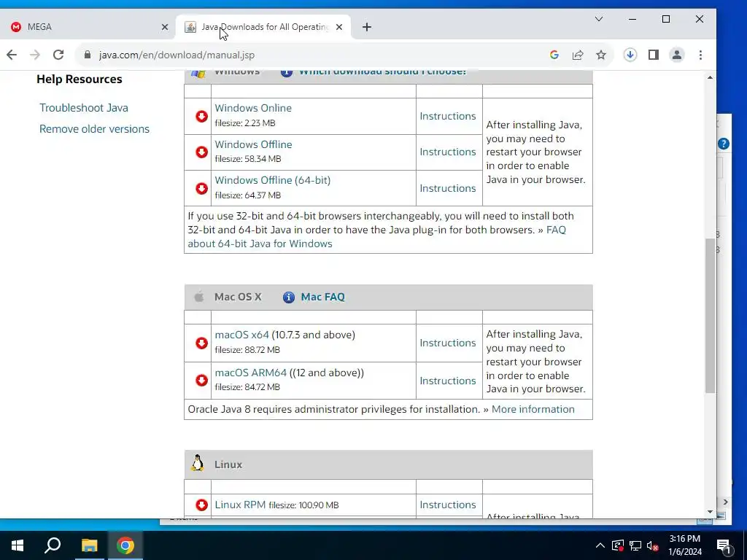This screenshot has height=560, width=747.
Task: Click the Linux RPM download link
Action: tap(240, 505)
